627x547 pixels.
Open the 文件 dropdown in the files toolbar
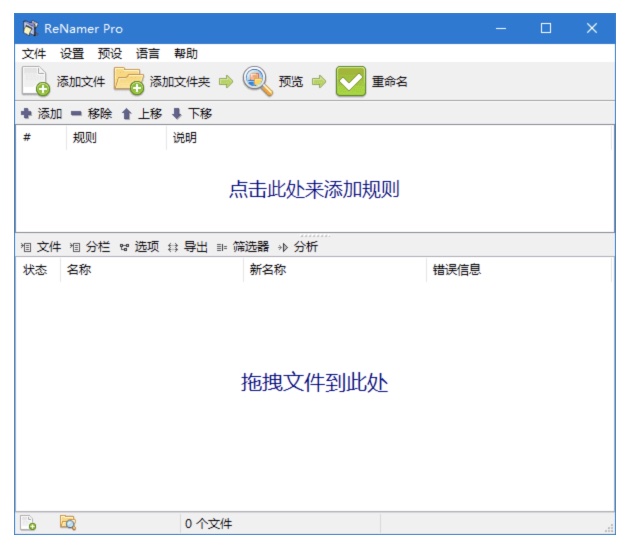pyautogui.click(x=49, y=247)
